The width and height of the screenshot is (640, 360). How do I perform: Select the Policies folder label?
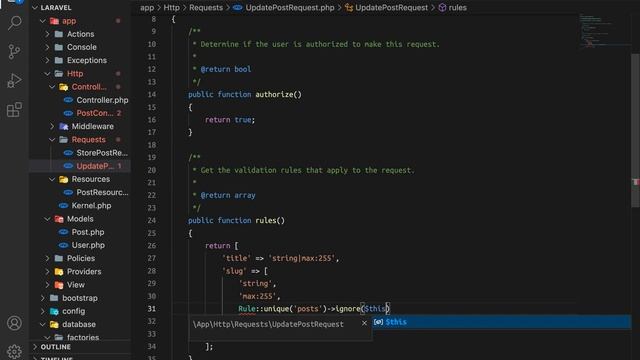[81, 258]
